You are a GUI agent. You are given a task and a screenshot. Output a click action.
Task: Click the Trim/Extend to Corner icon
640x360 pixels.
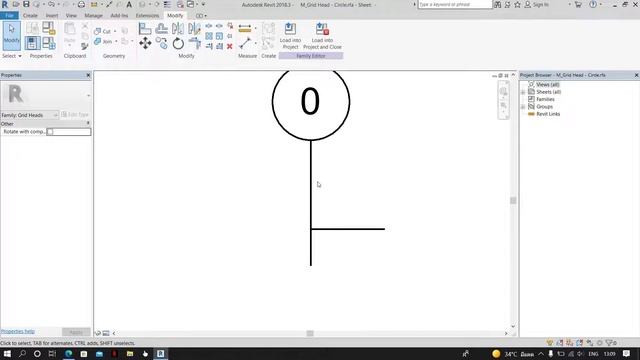click(x=194, y=43)
